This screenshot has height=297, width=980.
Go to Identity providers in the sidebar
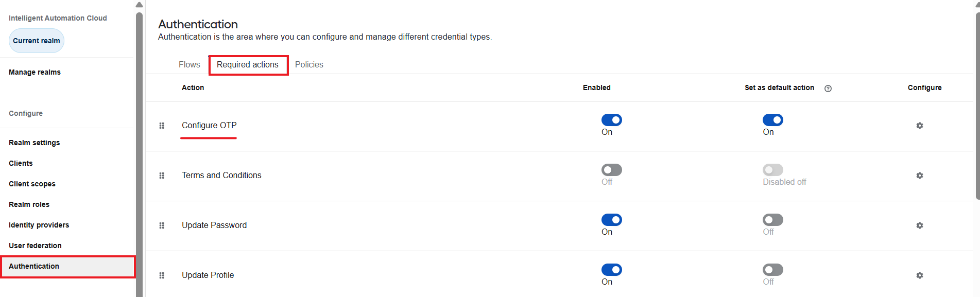point(39,225)
